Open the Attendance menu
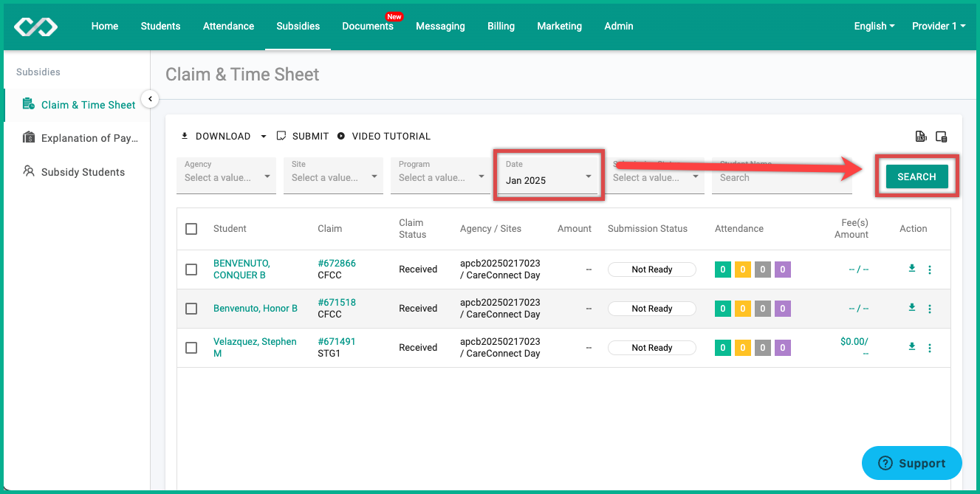Image resolution: width=980 pixels, height=494 pixels. point(228,26)
